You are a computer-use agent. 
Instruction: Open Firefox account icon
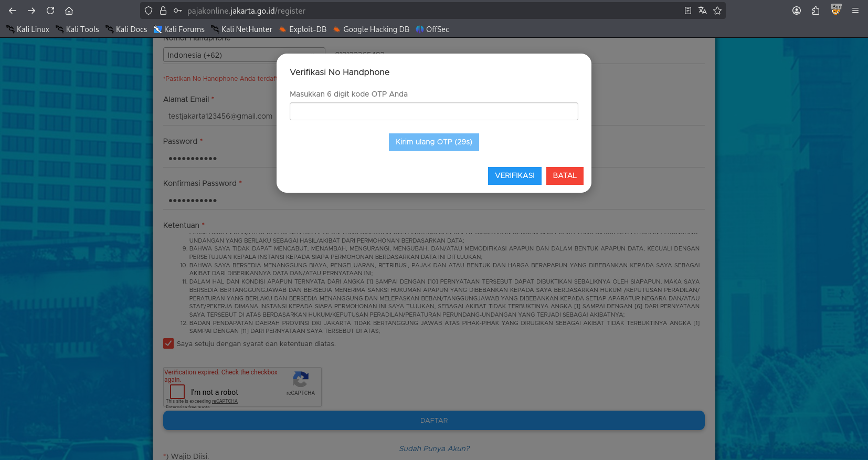[797, 11]
